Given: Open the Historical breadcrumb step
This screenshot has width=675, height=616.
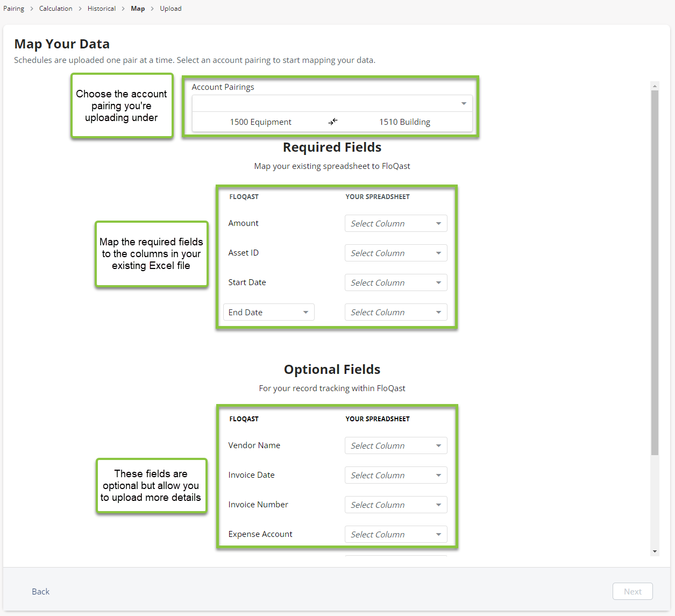Looking at the screenshot, I should tap(102, 9).
